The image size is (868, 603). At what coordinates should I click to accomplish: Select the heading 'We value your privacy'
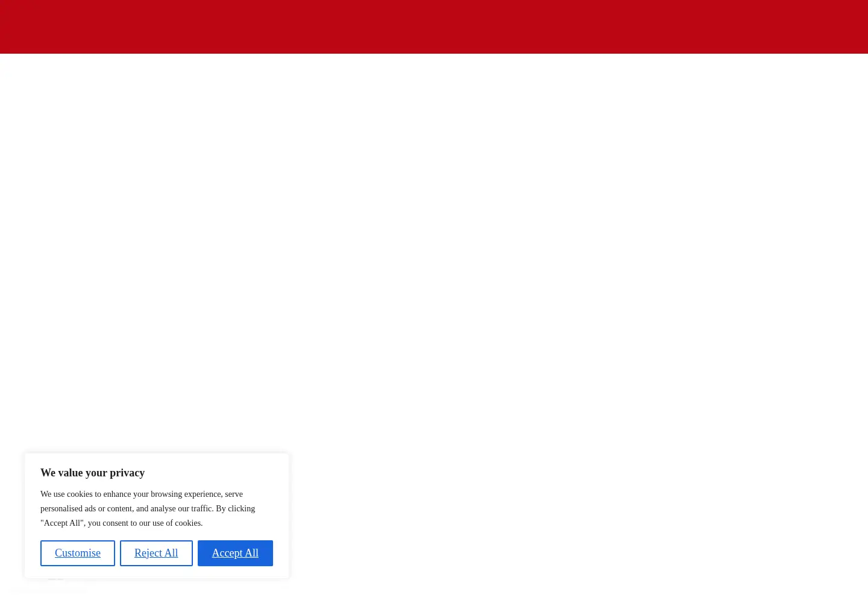point(92,473)
